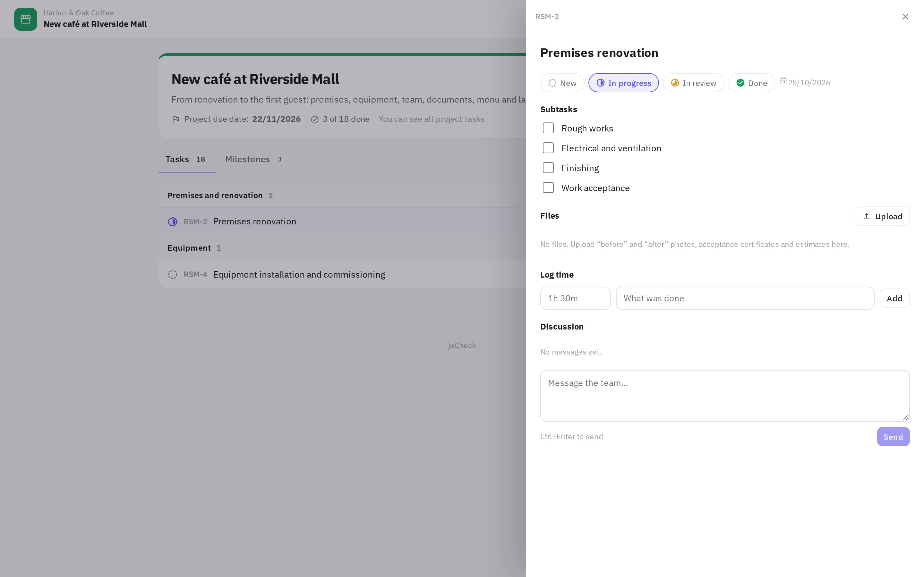Screen dimensions: 924x577
Task: Click the flag icon beside Project due date
Action: point(176,120)
